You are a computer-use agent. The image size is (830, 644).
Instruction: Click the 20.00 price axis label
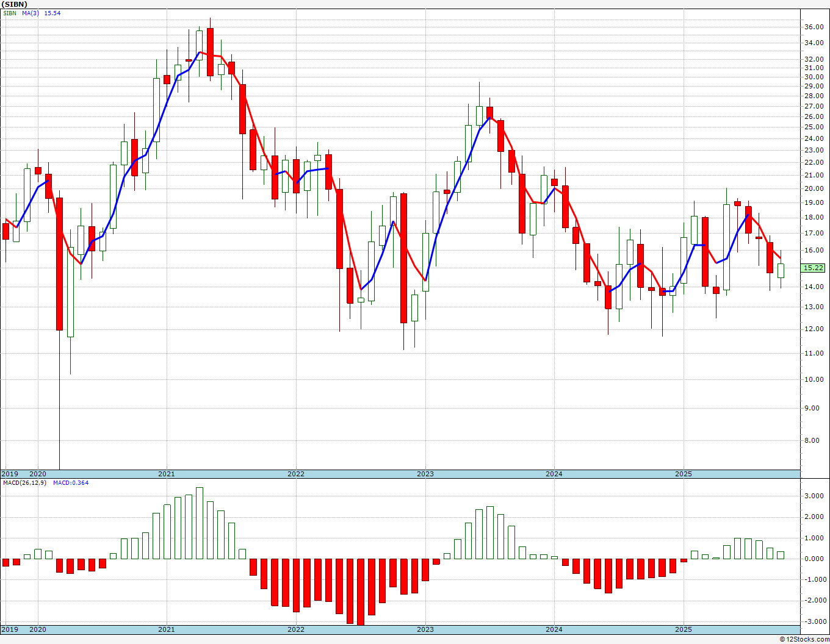(x=814, y=188)
